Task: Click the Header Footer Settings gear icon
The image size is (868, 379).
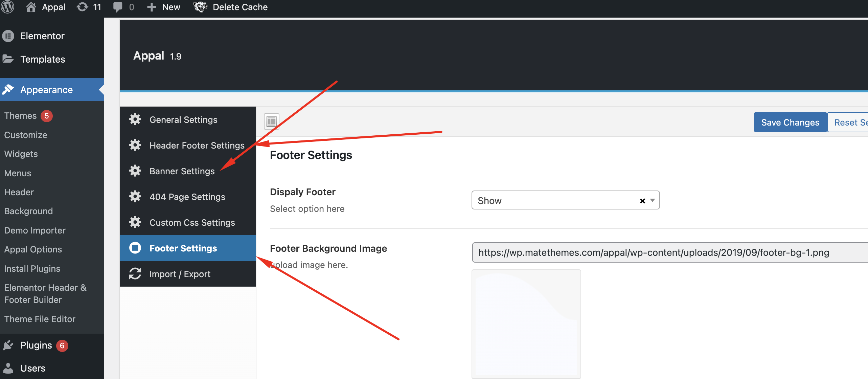Action: [x=135, y=145]
